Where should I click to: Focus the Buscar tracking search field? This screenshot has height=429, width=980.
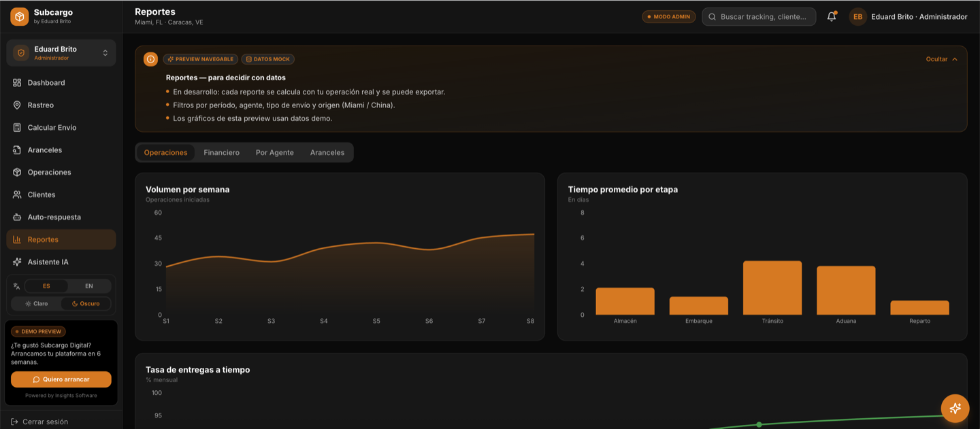759,17
